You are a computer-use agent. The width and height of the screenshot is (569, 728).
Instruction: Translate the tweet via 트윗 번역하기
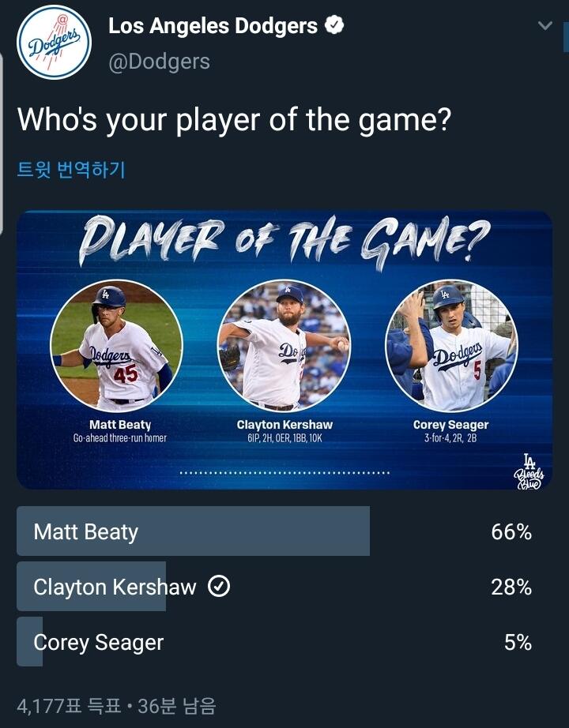71,170
